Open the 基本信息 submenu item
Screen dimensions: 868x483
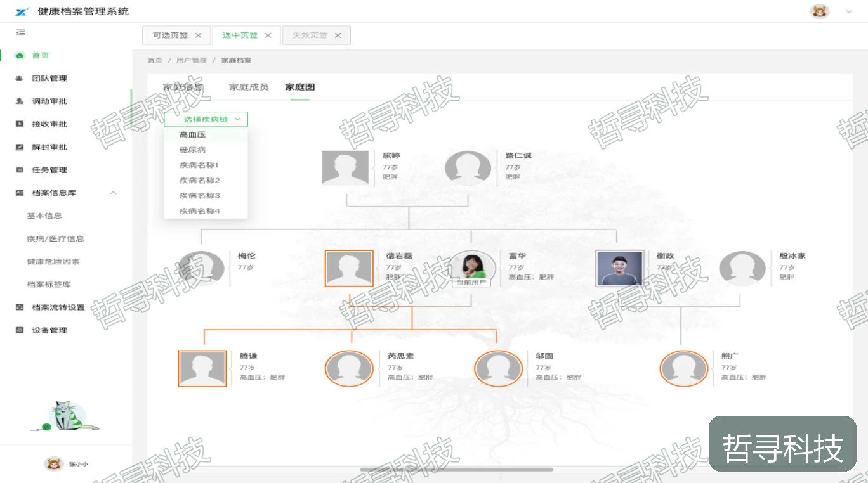[x=44, y=216]
